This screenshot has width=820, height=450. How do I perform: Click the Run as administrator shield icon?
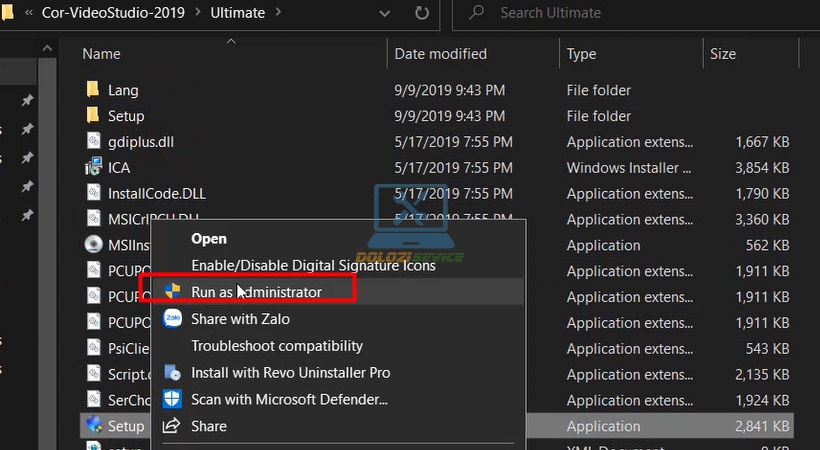(172, 291)
